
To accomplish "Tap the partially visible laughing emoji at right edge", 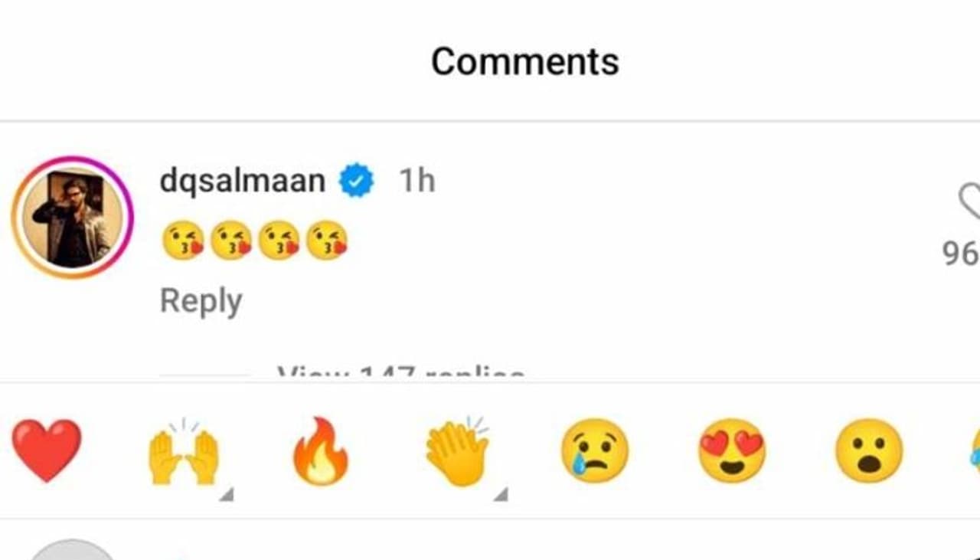I will [972, 452].
